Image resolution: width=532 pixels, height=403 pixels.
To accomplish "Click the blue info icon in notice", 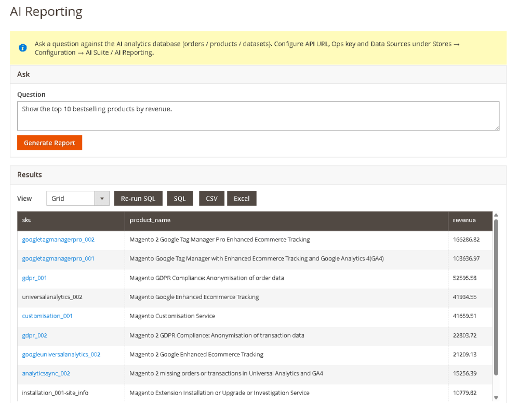I will click(x=23, y=48).
